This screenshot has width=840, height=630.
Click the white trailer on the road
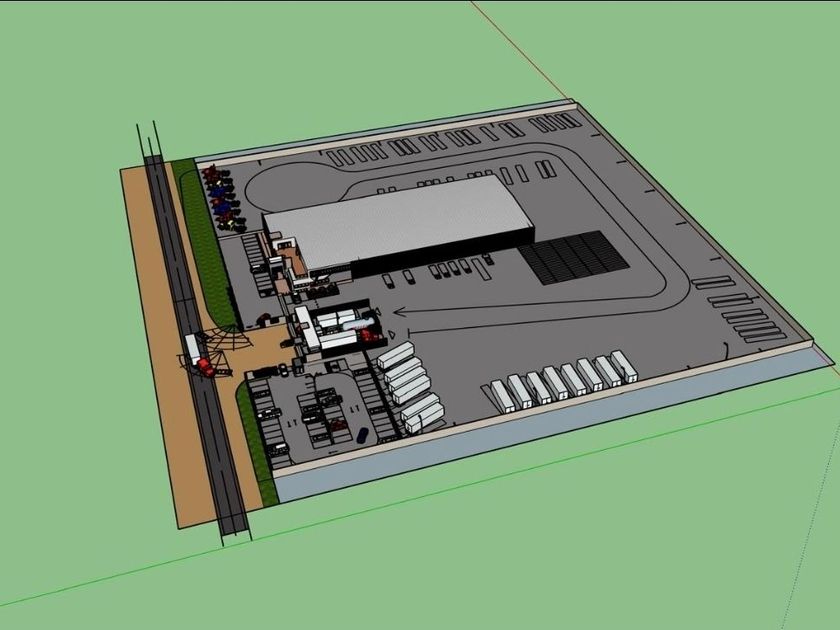tap(192, 347)
